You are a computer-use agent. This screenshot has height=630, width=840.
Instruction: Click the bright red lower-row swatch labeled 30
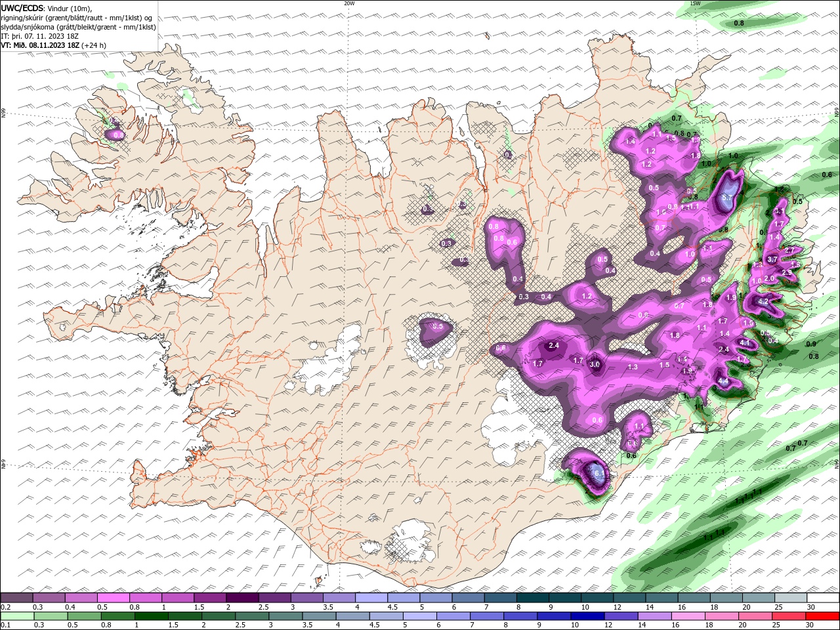[822, 616]
